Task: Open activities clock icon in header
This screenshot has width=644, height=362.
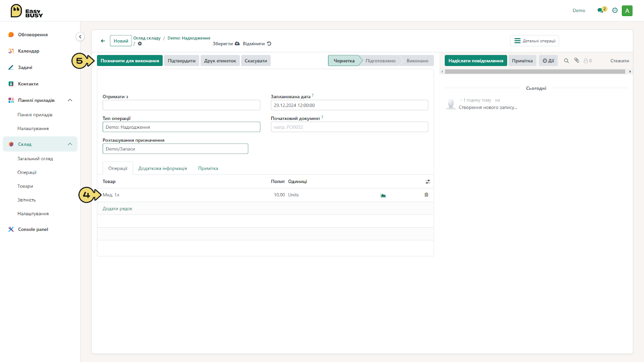Action: pyautogui.click(x=615, y=10)
